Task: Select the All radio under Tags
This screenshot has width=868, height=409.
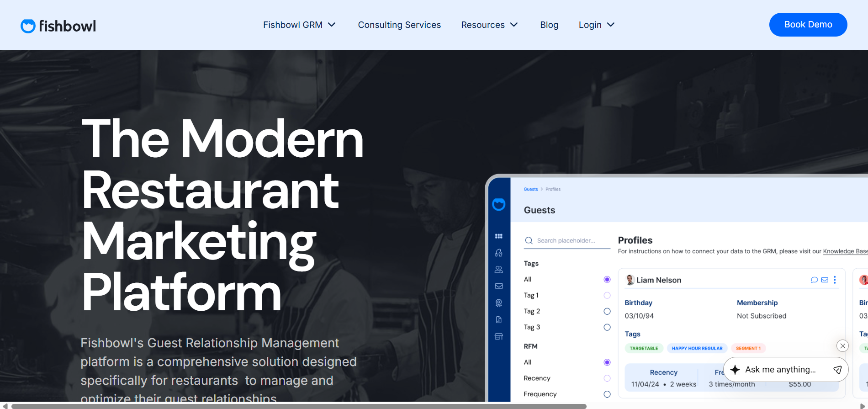Action: (607, 280)
